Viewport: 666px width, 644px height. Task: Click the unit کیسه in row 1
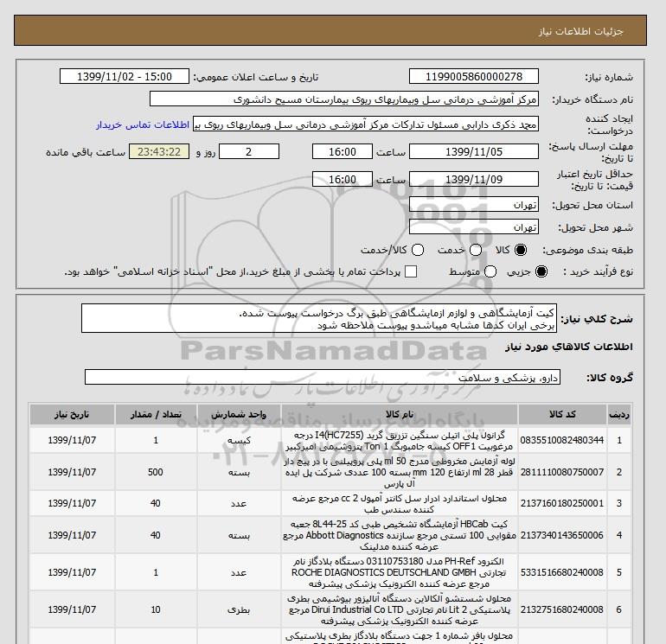click(239, 441)
